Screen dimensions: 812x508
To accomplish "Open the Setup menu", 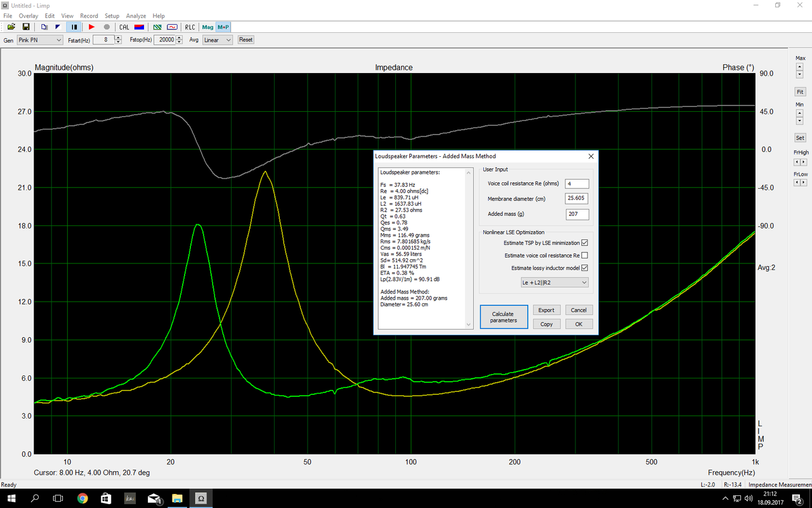I will coord(112,16).
